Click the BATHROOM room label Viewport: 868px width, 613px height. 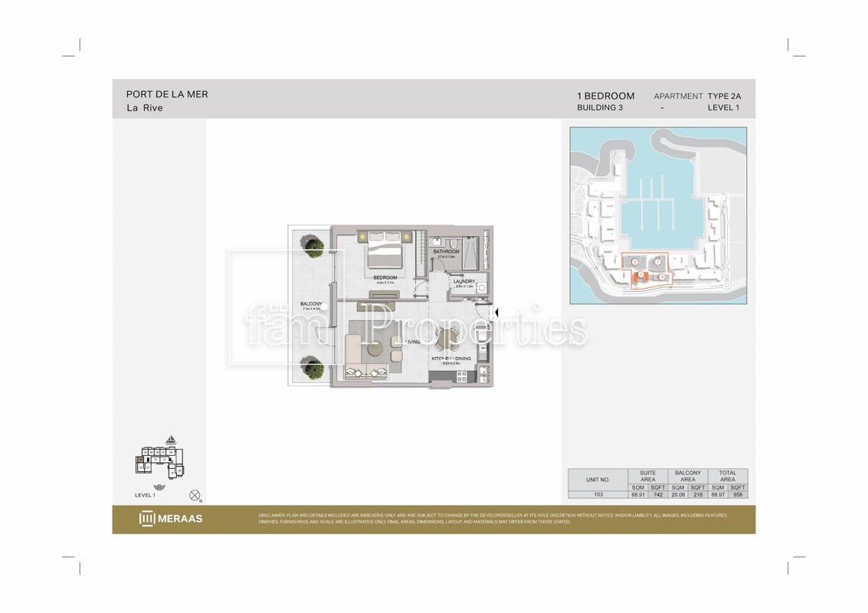tap(446, 251)
